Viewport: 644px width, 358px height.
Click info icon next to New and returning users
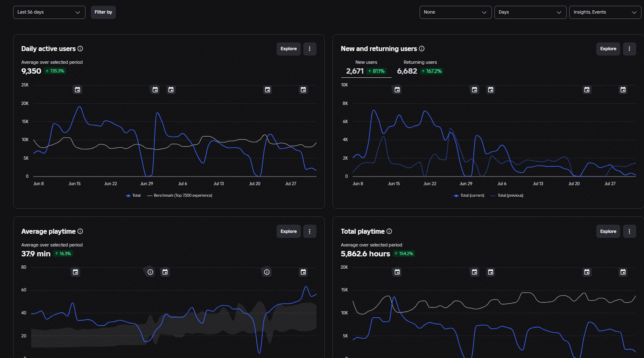(422, 49)
